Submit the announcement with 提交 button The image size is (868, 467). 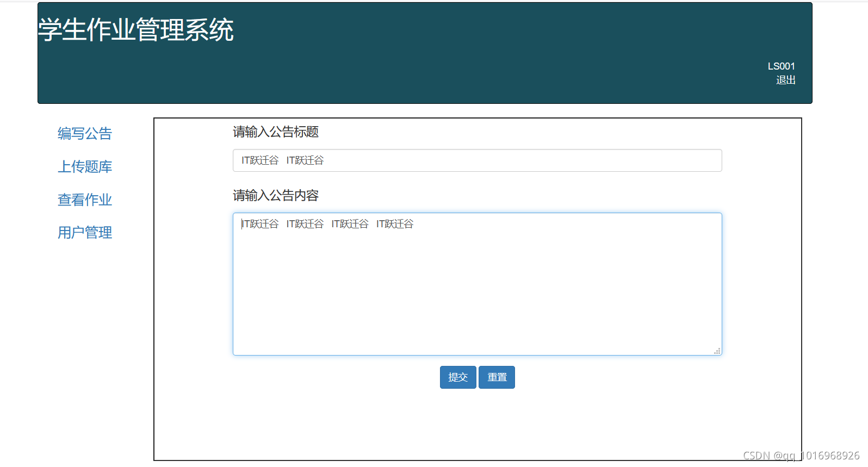click(x=458, y=377)
